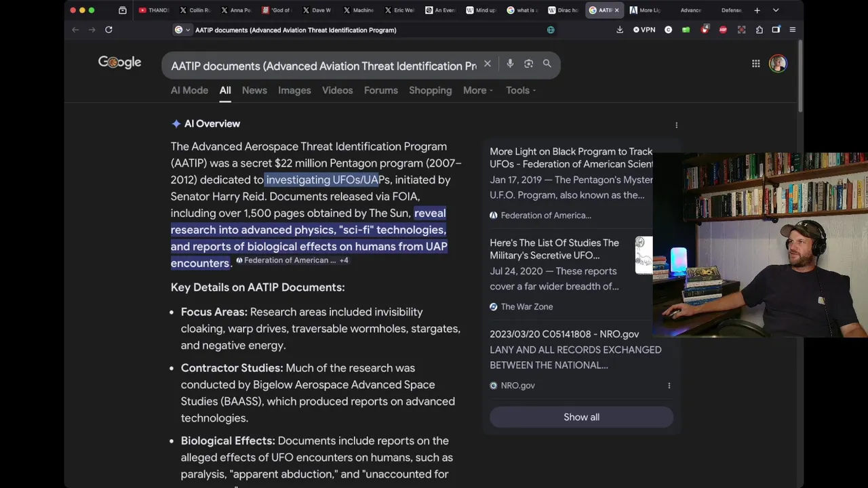Click the green extension icon in the toolbar
868x488 pixels.
pyautogui.click(x=686, y=30)
